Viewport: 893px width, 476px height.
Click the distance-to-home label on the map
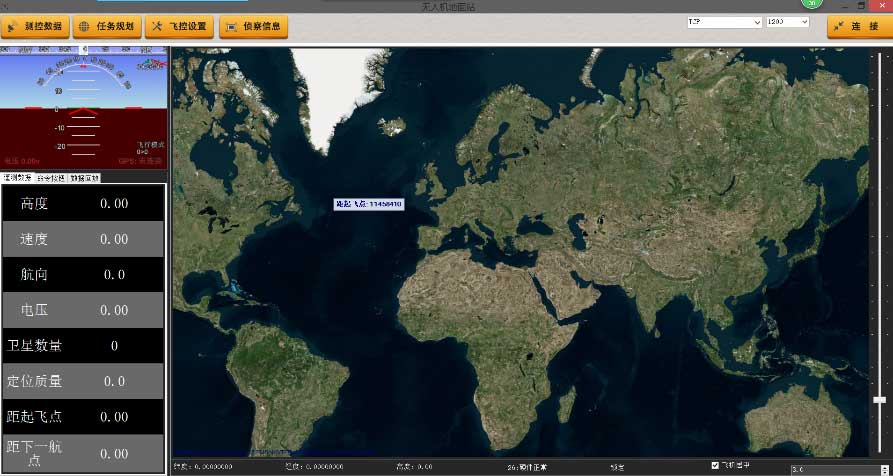(368, 204)
